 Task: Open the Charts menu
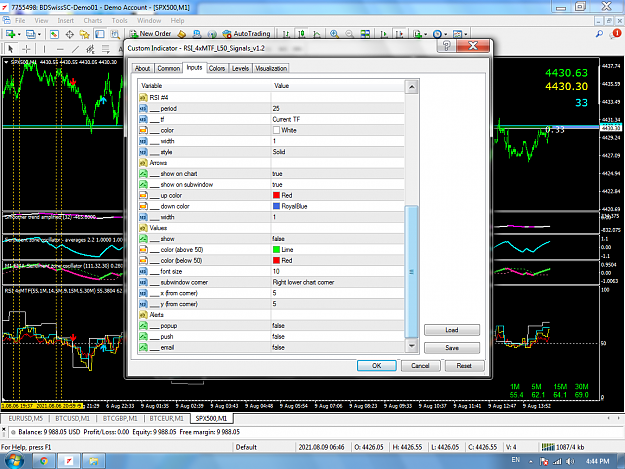pyautogui.click(x=92, y=20)
